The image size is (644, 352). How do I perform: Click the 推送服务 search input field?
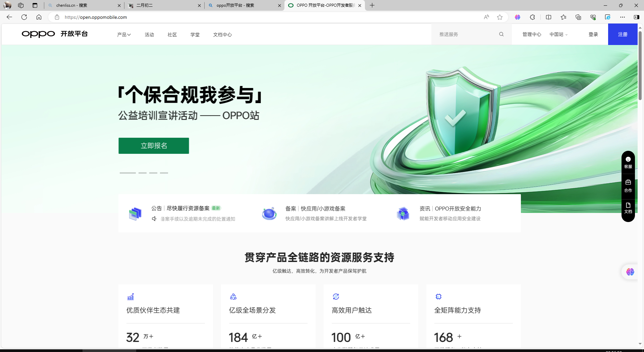pyautogui.click(x=466, y=34)
